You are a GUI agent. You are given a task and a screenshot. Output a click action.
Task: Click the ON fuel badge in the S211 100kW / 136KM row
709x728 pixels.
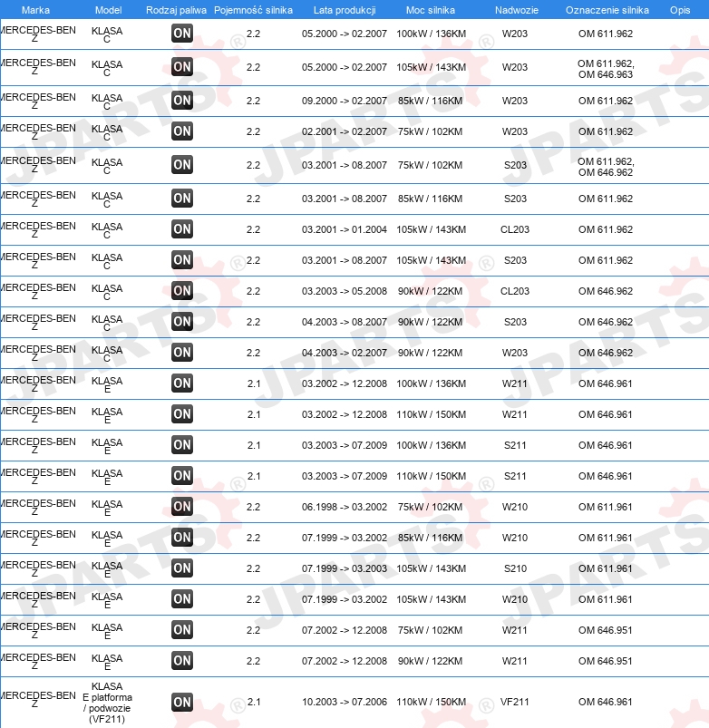[182, 445]
